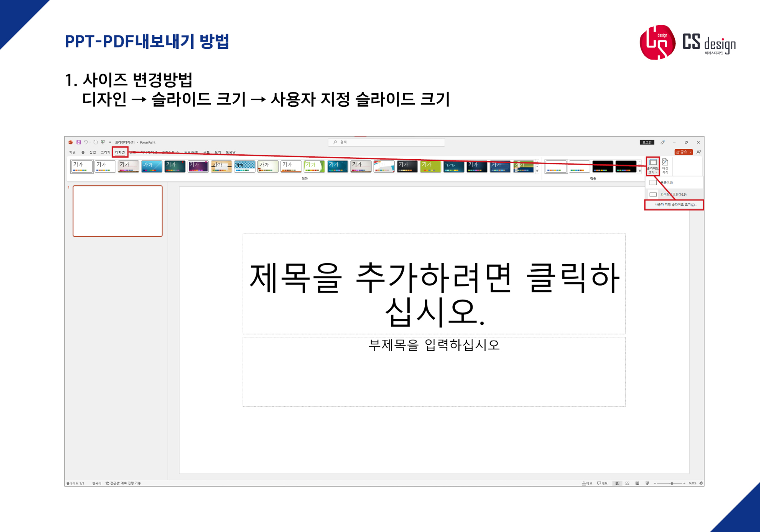
Task: Open the Customize Quick Access Toolbar arrow
Action: [x=110, y=142]
